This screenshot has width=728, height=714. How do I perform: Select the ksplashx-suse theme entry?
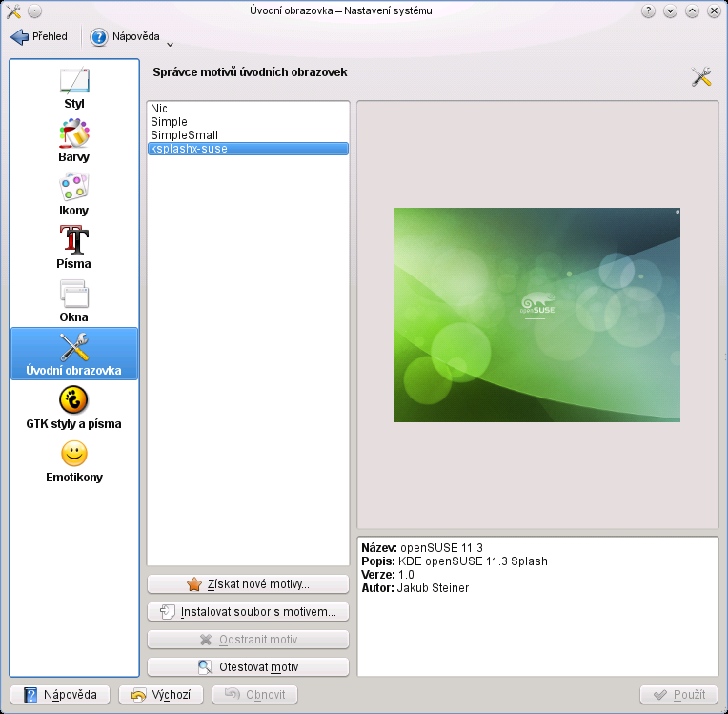(x=248, y=149)
